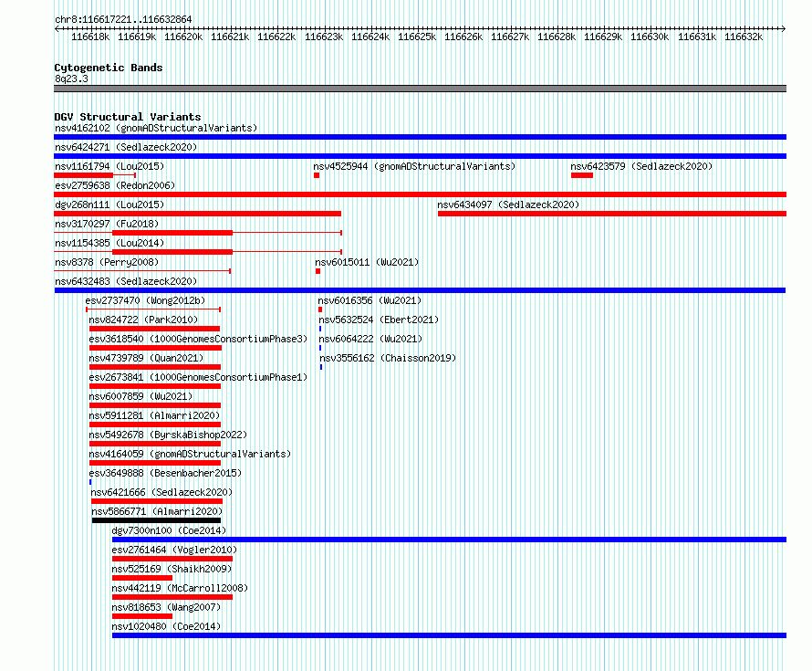Viewport: 812px width, 671px height.
Task: Click the nsv4162102 gnomADStructuralVariants label
Action: coord(156,128)
